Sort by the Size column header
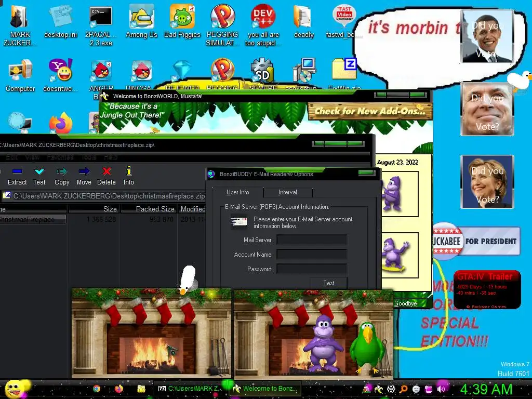This screenshot has width=532, height=399. point(94,209)
